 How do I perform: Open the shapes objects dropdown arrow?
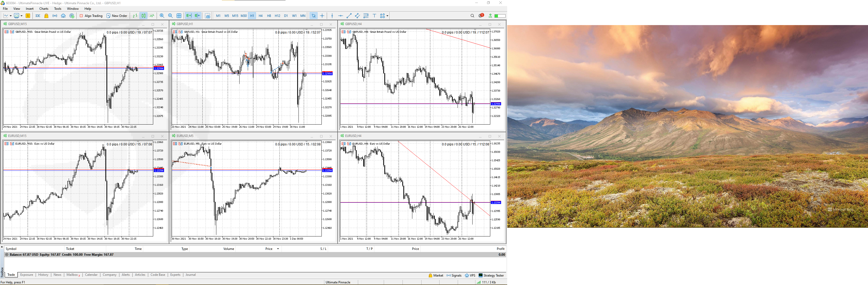388,16
